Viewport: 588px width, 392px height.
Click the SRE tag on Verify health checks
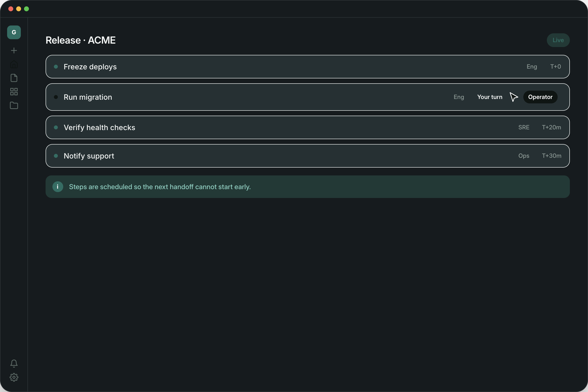click(524, 127)
